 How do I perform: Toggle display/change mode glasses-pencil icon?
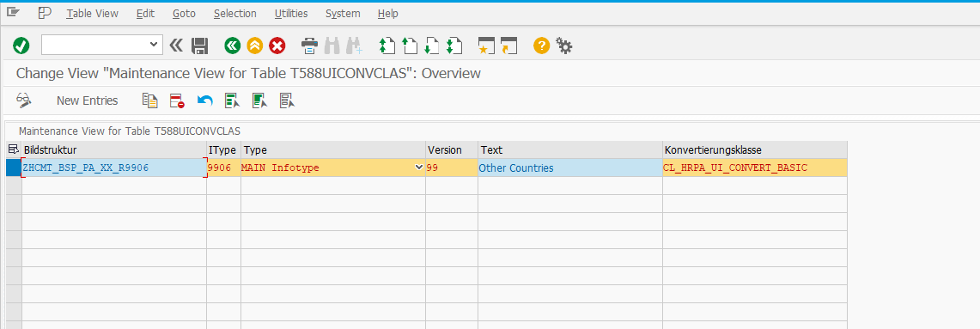(24, 101)
